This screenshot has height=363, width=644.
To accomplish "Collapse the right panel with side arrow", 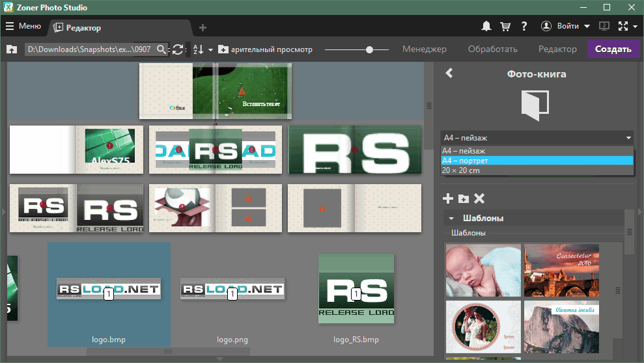I will click(640, 211).
